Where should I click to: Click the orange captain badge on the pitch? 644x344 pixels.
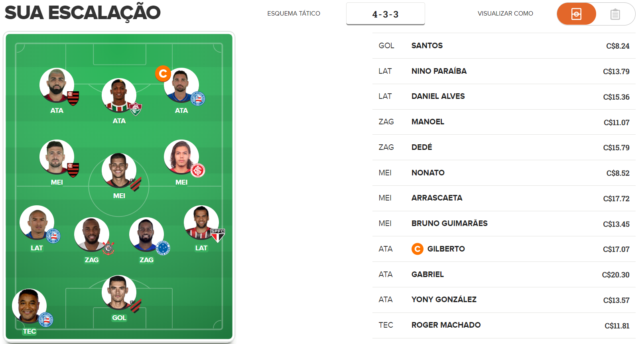[163, 74]
